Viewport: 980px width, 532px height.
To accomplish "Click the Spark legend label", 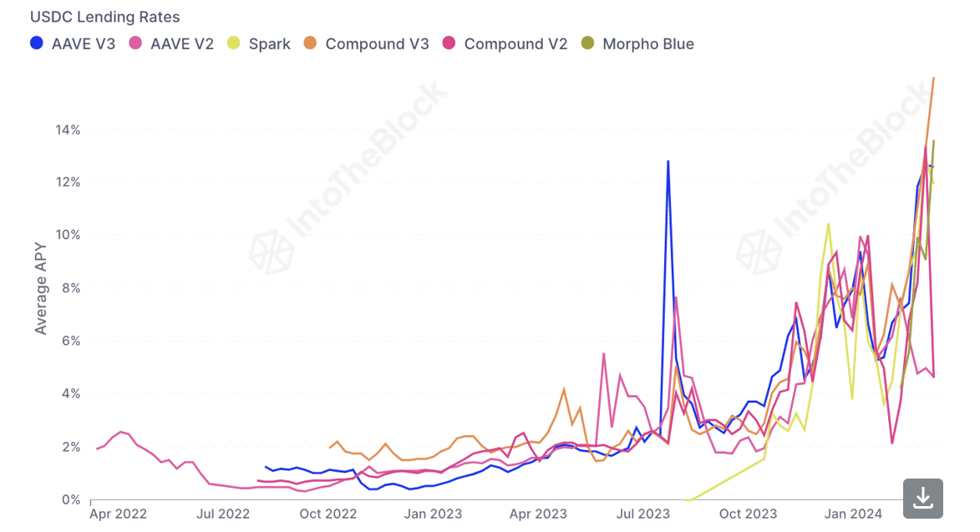I will [x=269, y=44].
